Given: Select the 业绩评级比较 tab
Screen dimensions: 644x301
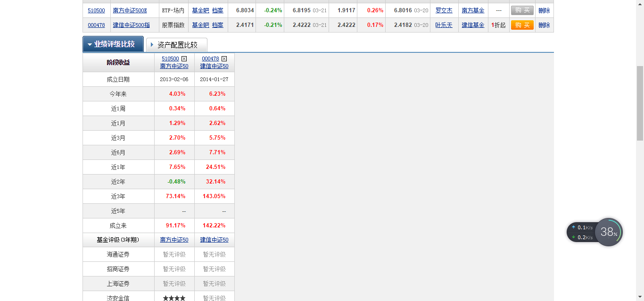Looking at the screenshot, I should tap(113, 44).
